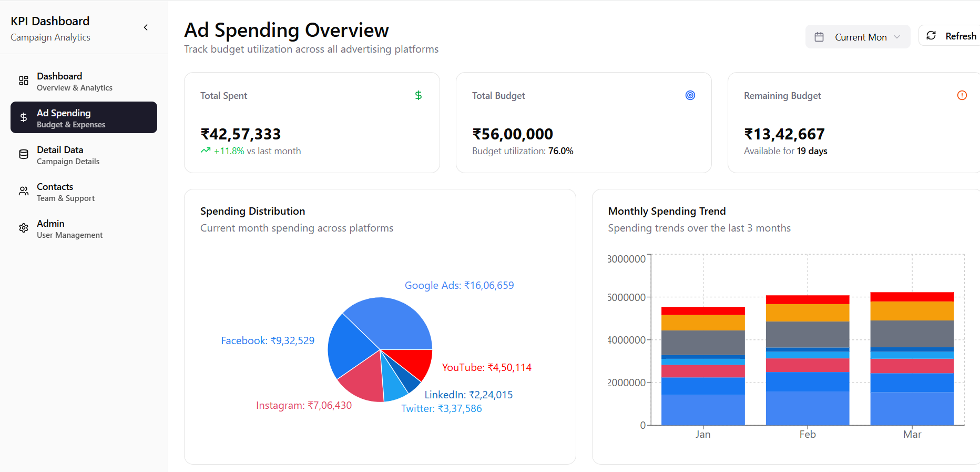Click the +11.8% vs last month text

[257, 151]
